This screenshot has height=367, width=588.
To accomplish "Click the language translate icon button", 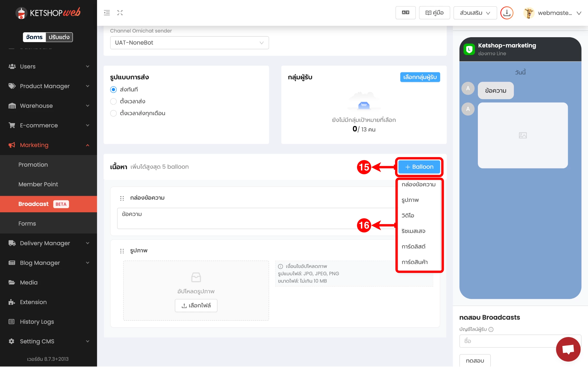I will pyautogui.click(x=405, y=13).
